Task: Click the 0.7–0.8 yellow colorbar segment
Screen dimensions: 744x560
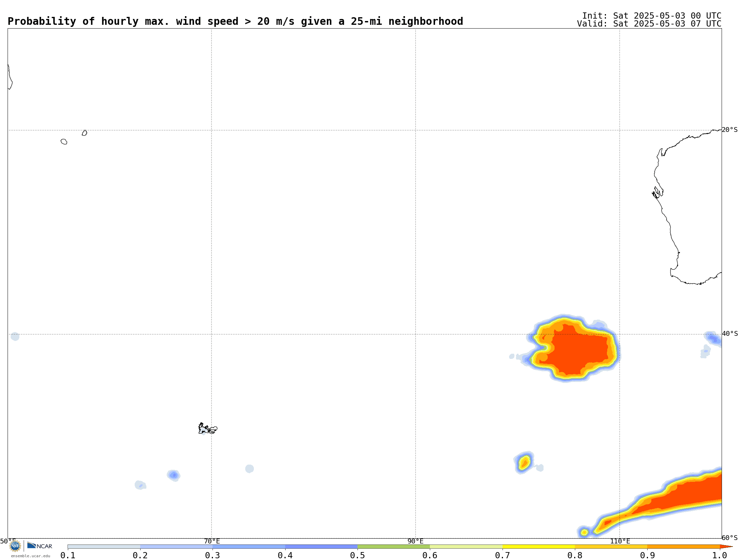Action: pos(539,547)
